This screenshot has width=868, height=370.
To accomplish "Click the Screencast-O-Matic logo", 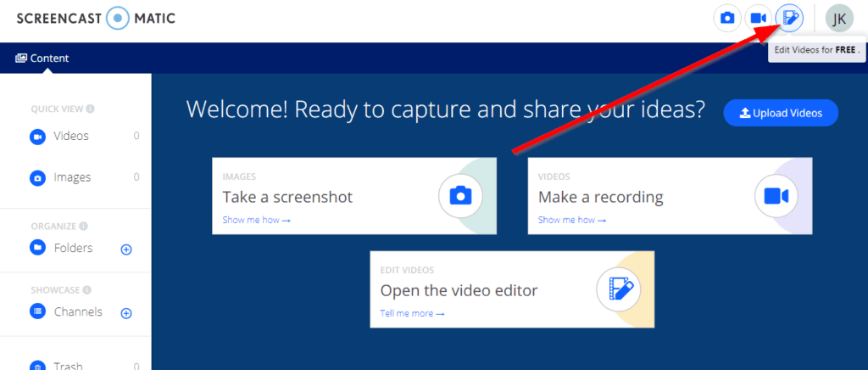I will tap(96, 19).
